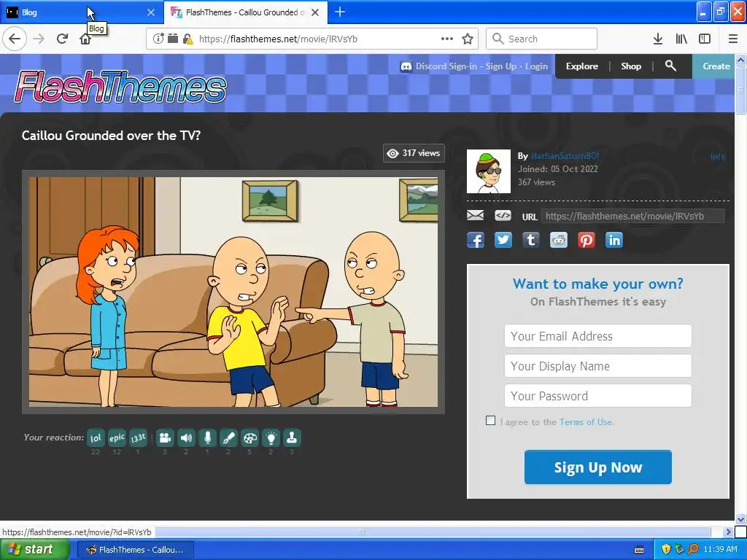Share the movie on Facebook

[x=476, y=240]
